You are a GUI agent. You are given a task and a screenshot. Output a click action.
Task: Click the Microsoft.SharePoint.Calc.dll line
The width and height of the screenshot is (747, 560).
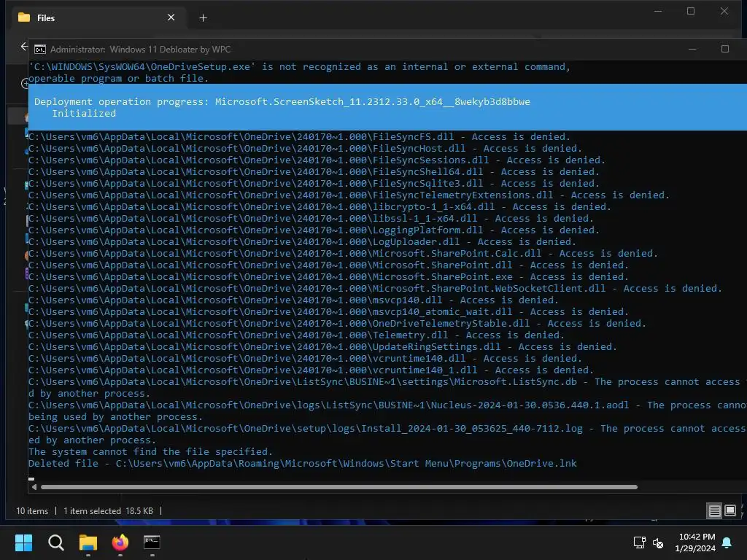pos(343,254)
